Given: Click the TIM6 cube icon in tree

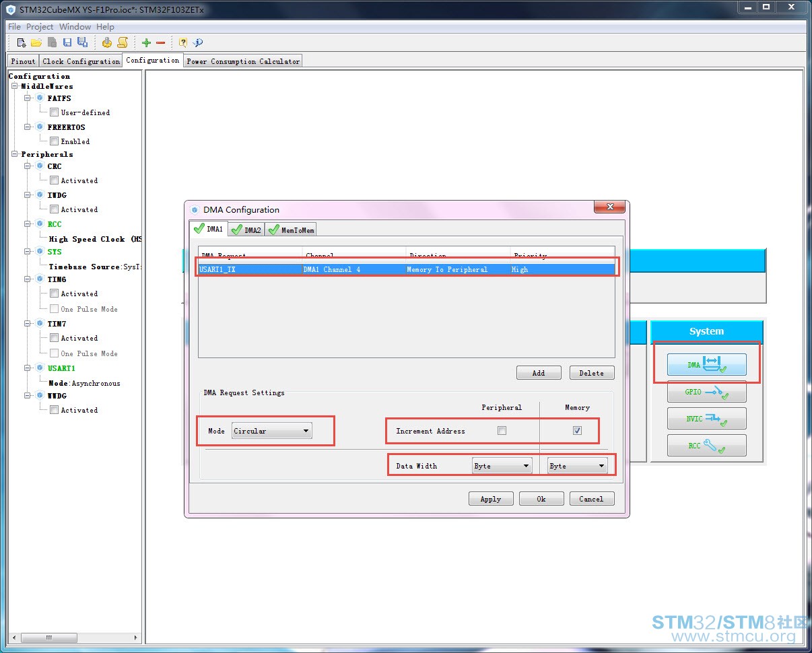Looking at the screenshot, I should pos(40,279).
